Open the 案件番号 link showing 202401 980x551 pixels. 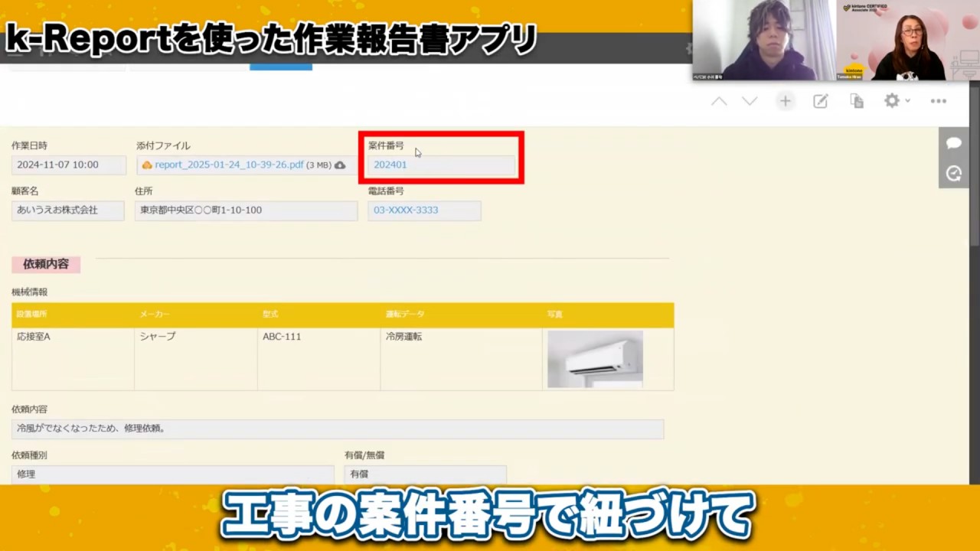point(390,165)
